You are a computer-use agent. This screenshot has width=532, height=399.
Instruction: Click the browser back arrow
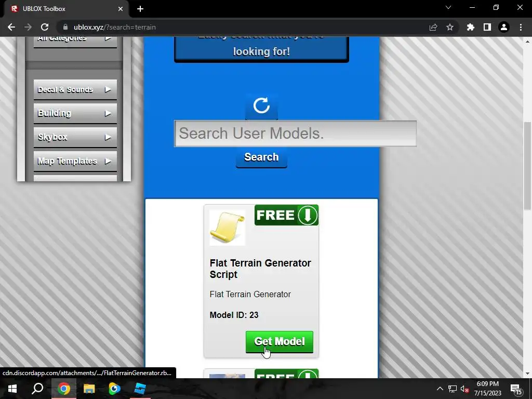click(x=11, y=27)
